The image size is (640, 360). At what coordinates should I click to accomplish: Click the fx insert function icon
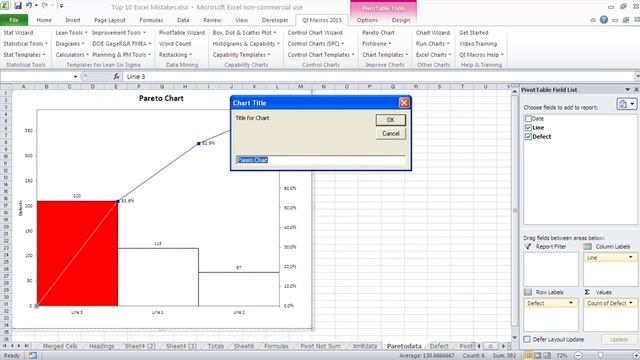(x=116, y=76)
